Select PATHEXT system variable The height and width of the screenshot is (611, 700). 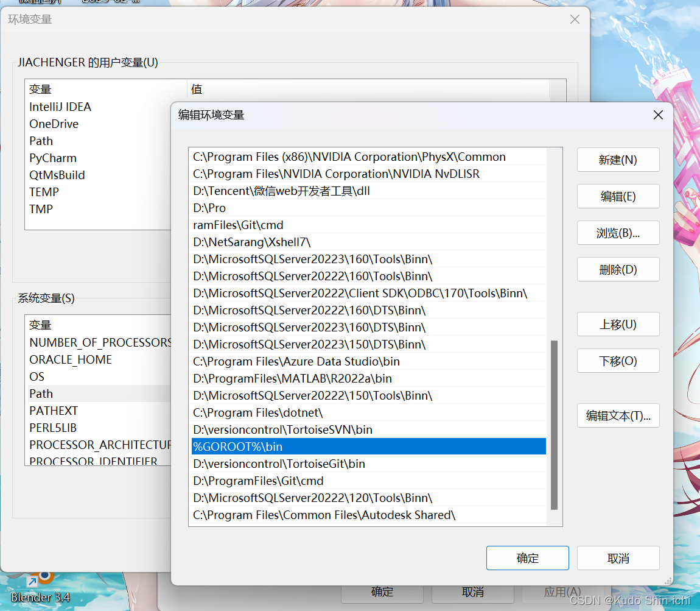pyautogui.click(x=54, y=411)
